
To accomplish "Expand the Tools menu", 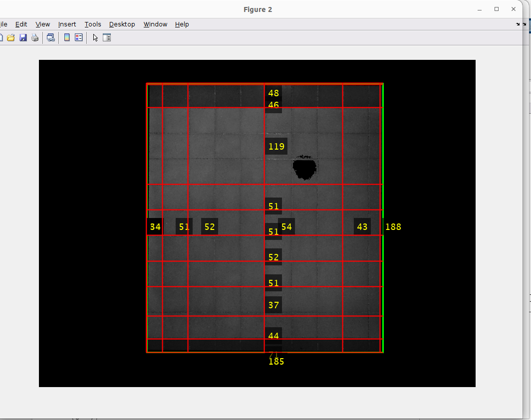I will point(93,24).
